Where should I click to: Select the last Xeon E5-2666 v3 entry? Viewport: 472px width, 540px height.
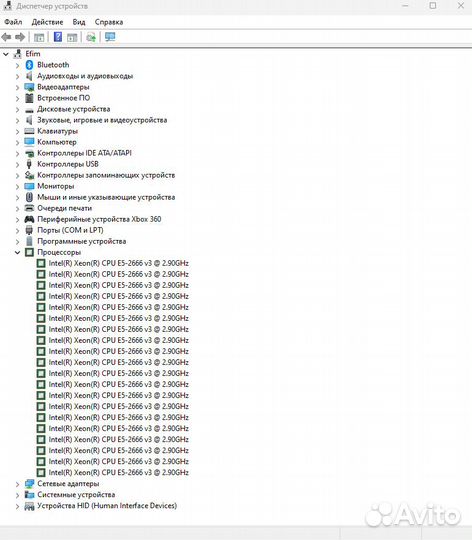(118, 472)
